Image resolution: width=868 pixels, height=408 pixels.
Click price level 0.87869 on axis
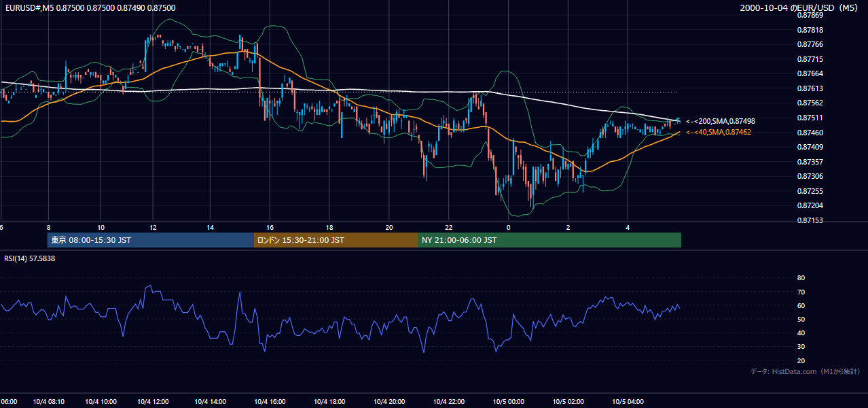coord(810,15)
